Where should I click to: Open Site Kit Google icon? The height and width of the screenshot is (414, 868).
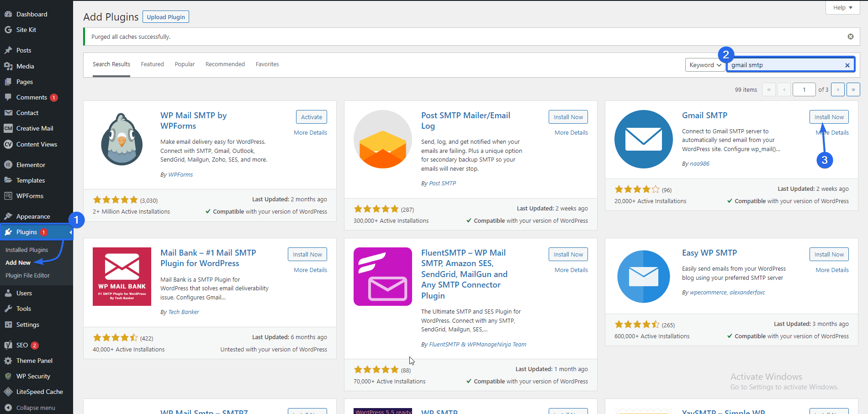tap(8, 30)
